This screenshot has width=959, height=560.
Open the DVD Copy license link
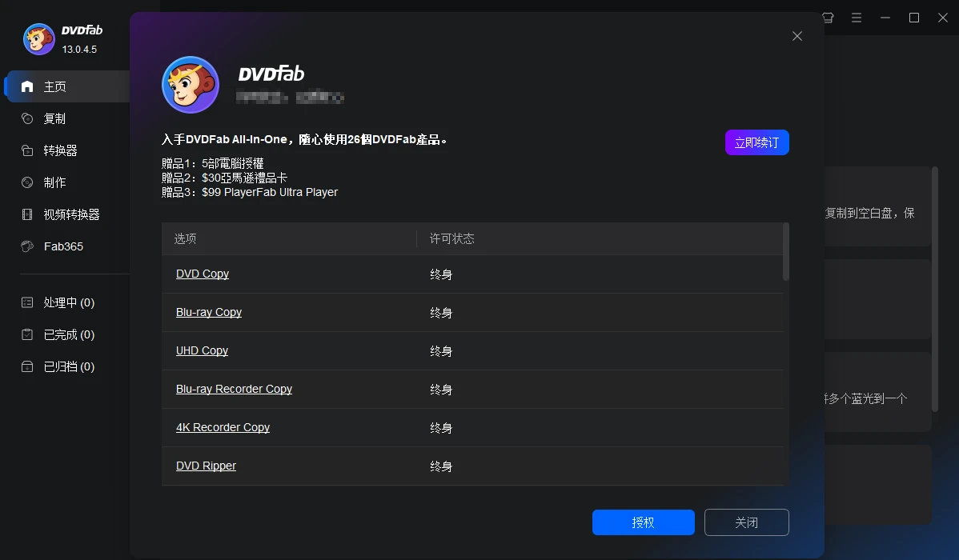point(202,274)
